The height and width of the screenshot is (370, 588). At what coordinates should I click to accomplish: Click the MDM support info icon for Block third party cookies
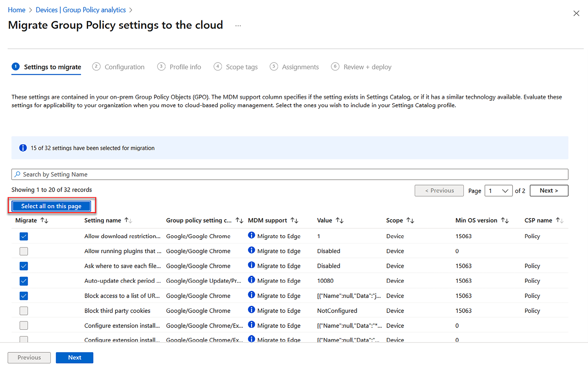[251, 310]
